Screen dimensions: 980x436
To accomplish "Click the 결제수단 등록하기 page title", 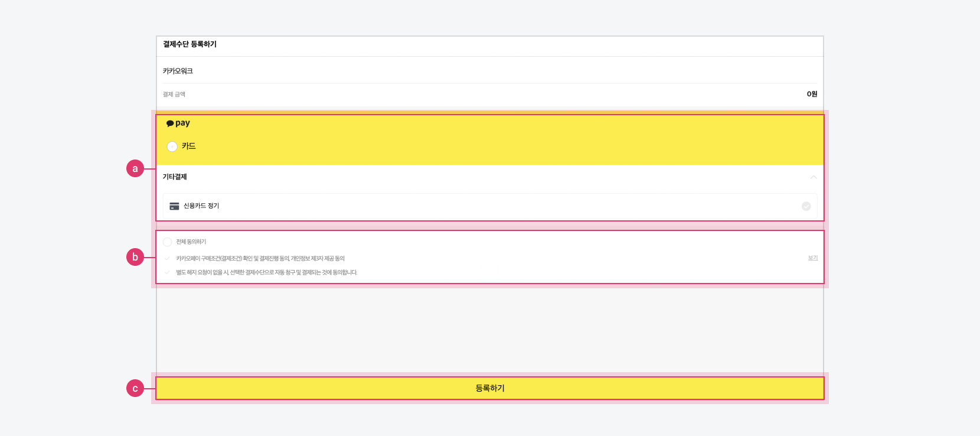I will tap(190, 44).
